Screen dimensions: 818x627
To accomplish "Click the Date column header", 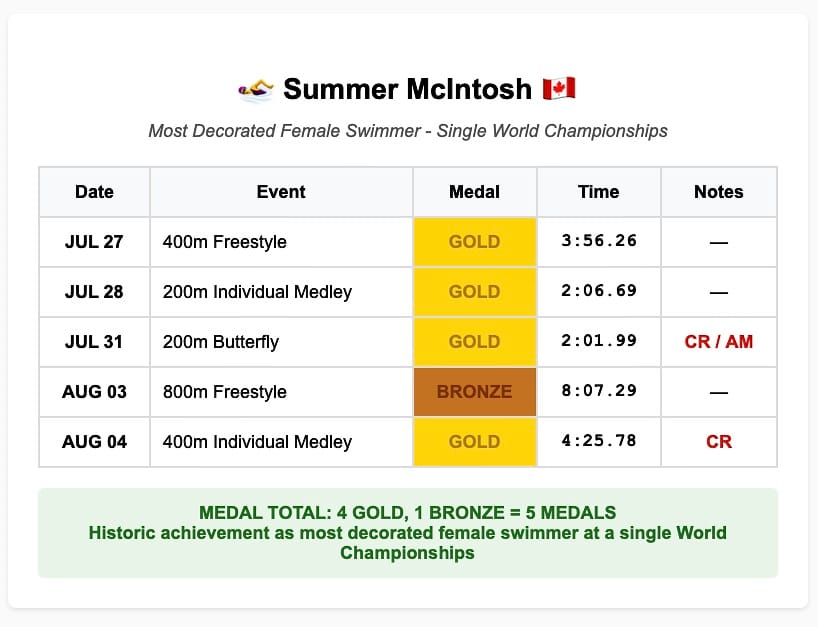I will coord(94,192).
